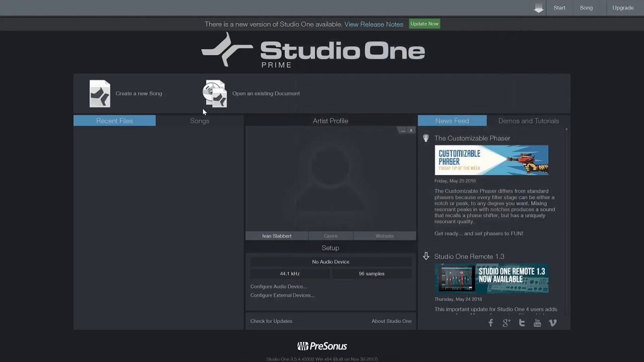644x362 pixels.
Task: Click the PreSonus logo at bottom
Action: 322,346
